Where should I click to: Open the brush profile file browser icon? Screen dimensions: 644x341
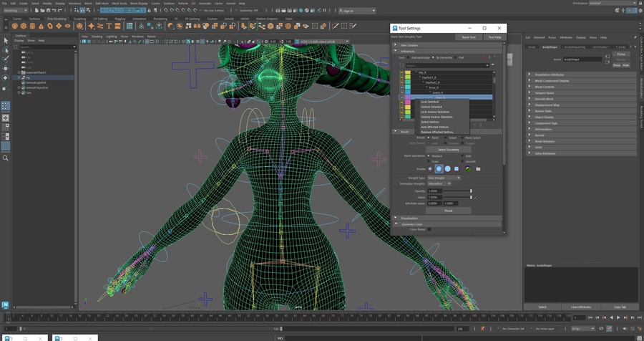pos(478,169)
